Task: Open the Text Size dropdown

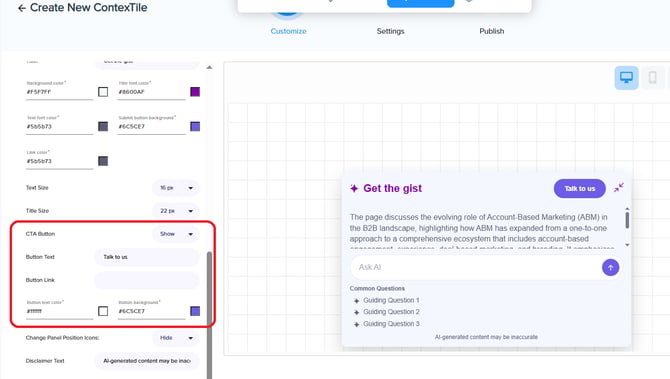Action: click(176, 188)
